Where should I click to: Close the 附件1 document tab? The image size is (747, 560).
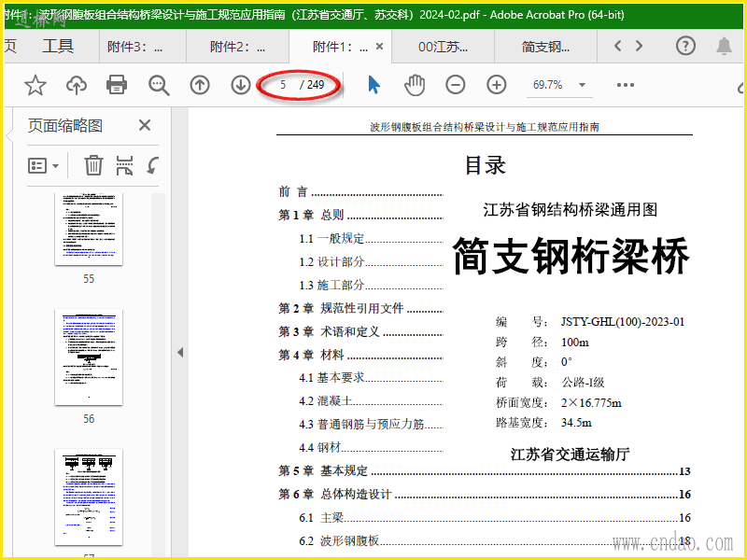tap(379, 46)
